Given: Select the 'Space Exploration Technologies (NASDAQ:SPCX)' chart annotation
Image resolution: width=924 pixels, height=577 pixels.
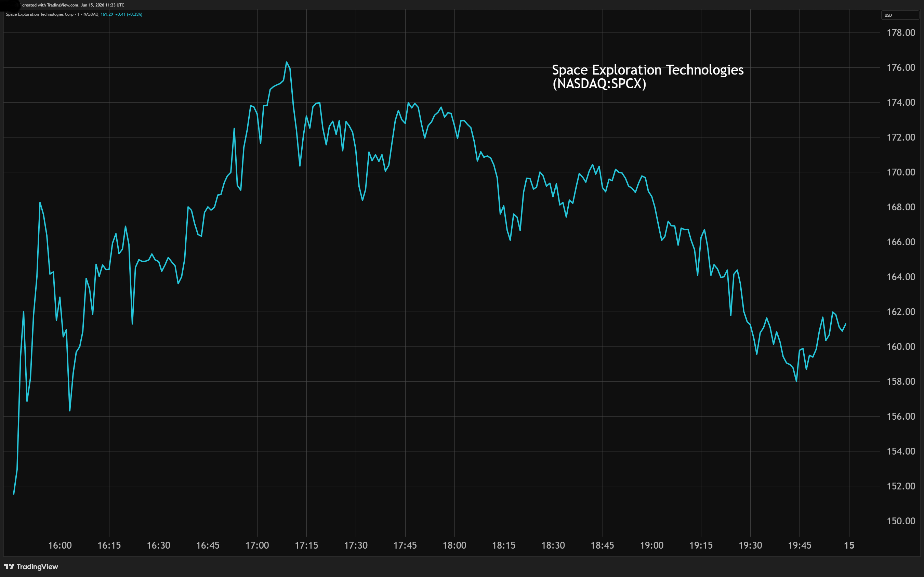Looking at the screenshot, I should click(x=648, y=77).
